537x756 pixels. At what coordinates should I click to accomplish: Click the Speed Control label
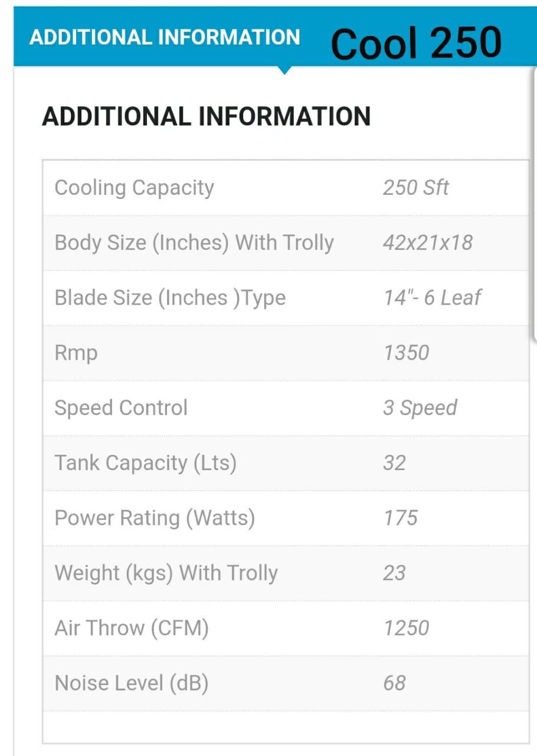pyautogui.click(x=121, y=408)
